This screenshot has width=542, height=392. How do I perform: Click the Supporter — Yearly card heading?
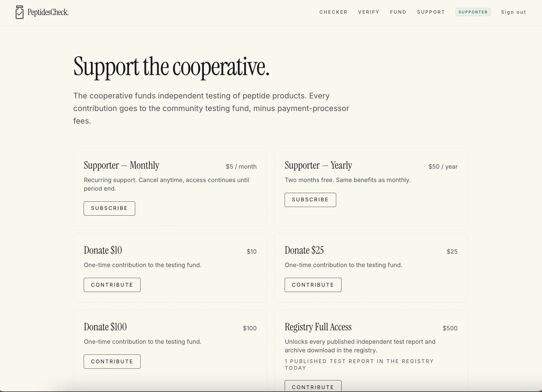[x=318, y=165]
